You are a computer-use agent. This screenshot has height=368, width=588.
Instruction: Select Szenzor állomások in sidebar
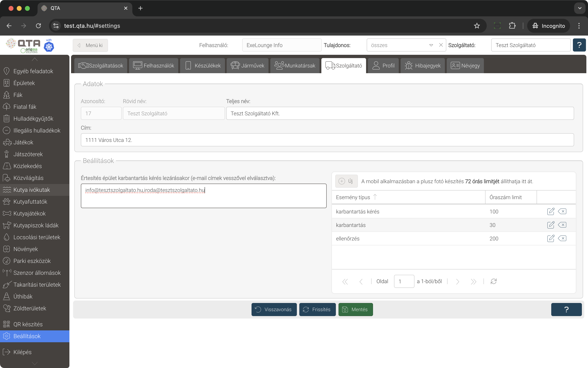coord(35,273)
